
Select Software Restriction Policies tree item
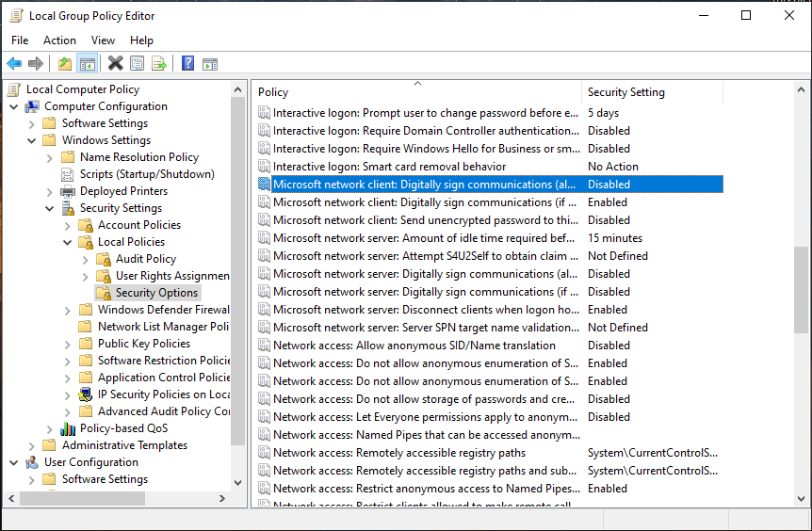point(164,361)
